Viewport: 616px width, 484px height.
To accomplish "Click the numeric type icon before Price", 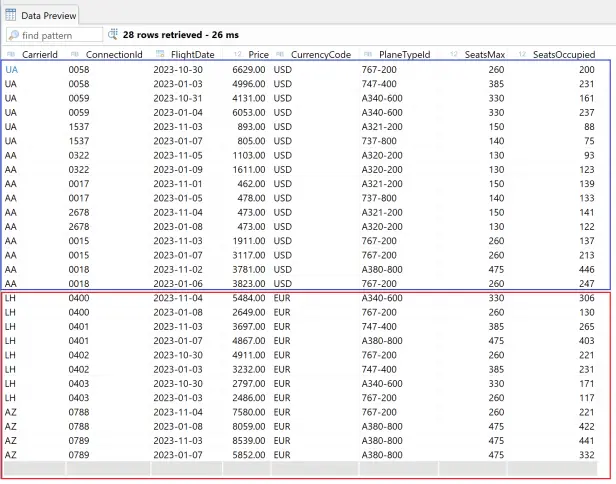I will click(x=238, y=54).
